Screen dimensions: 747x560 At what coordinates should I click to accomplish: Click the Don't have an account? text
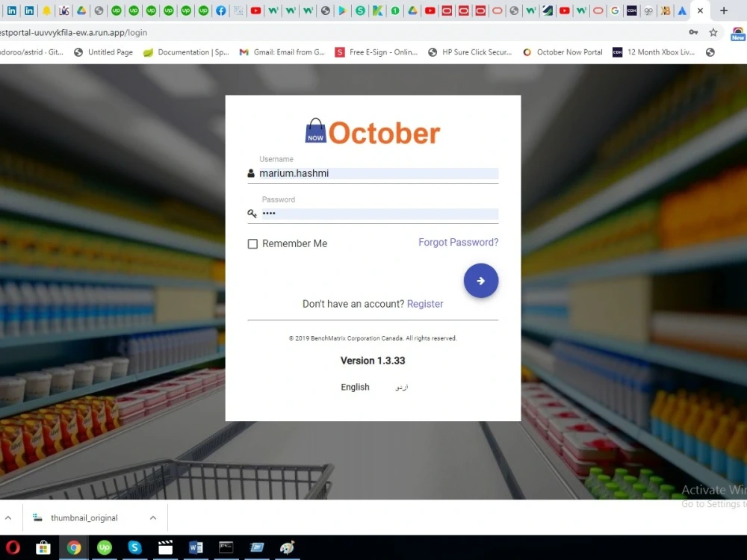click(x=353, y=304)
